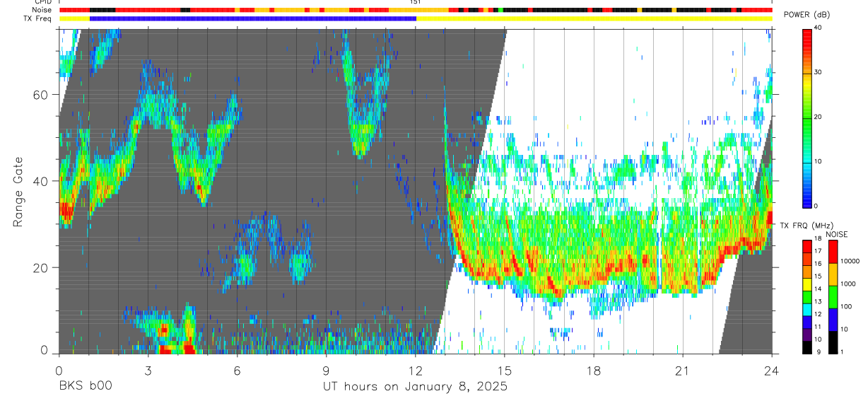The height and width of the screenshot is (401, 868).
Task: Select the 40 label on POWER scale
Action: click(x=818, y=28)
